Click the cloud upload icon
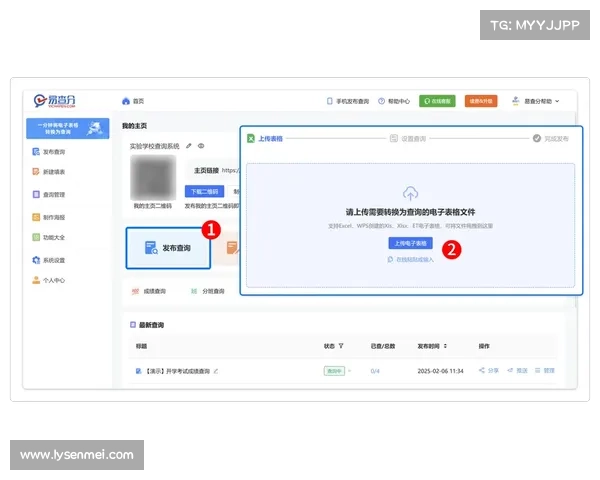600x480 pixels. pyautogui.click(x=410, y=193)
